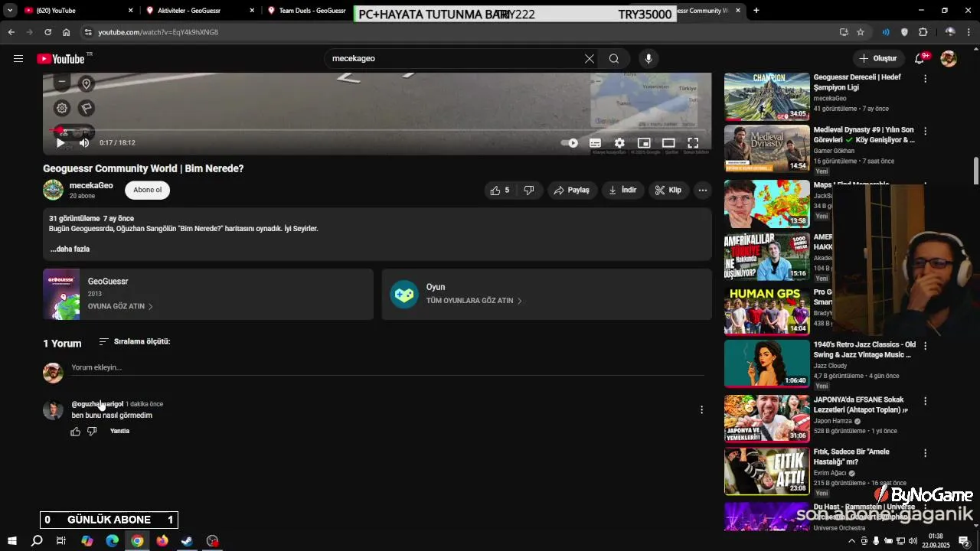Open the 1940's Retro Jazz Classics video title

pos(864,350)
